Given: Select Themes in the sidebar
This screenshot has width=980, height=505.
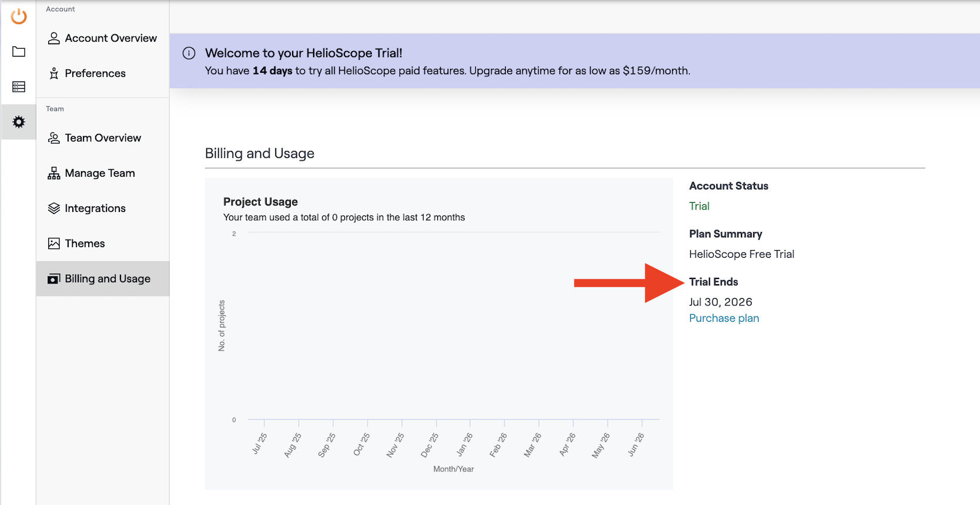Looking at the screenshot, I should click(x=103, y=244).
